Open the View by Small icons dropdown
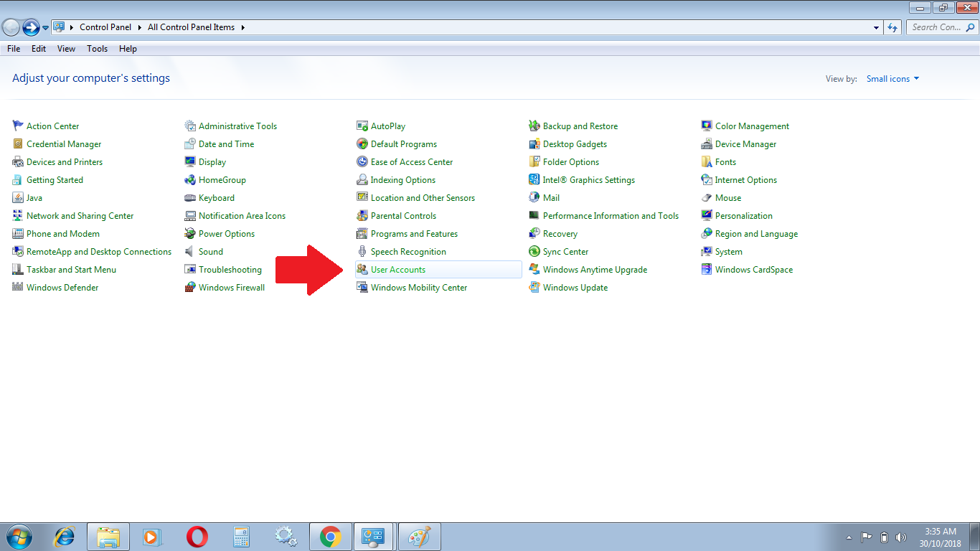The height and width of the screenshot is (551, 980). pyautogui.click(x=892, y=79)
